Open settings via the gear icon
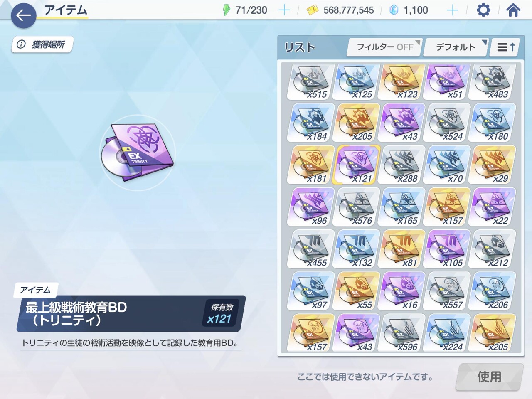This screenshot has width=532, height=399. [x=483, y=10]
